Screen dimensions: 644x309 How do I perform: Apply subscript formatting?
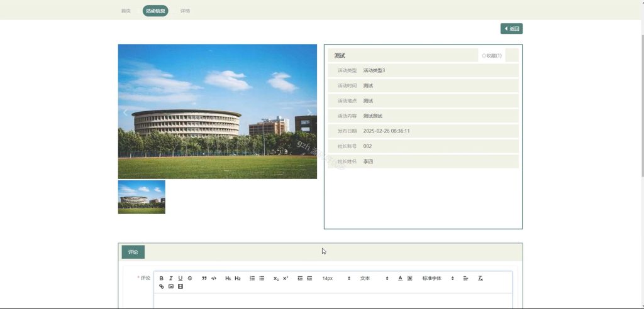(276, 278)
